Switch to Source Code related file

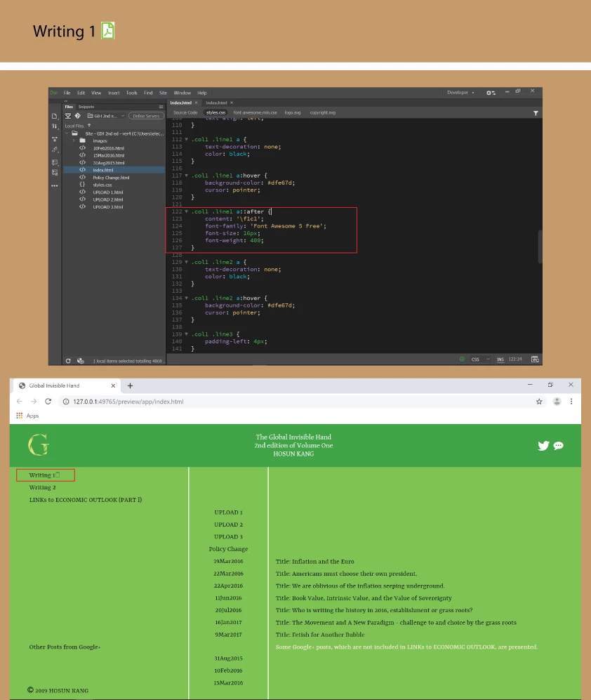pos(185,112)
